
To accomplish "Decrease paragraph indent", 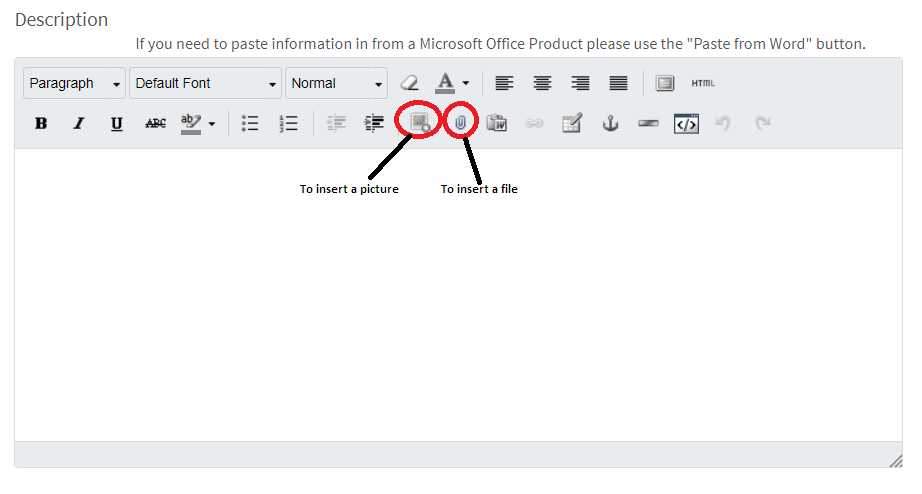I will tap(336, 124).
